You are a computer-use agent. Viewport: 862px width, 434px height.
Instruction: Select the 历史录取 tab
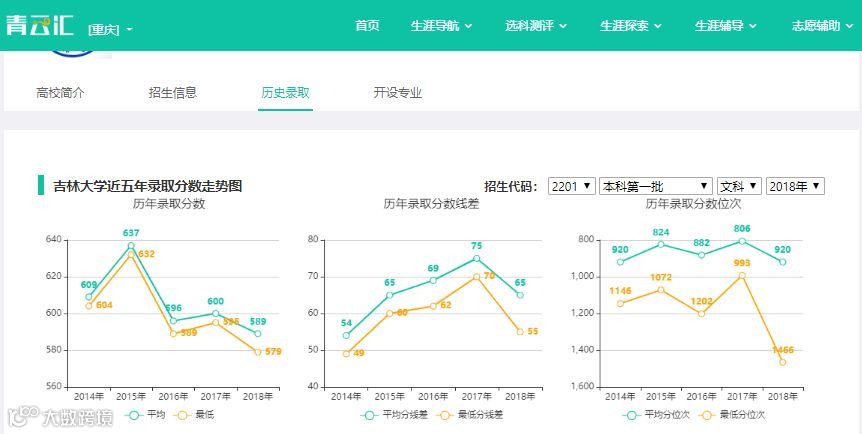tap(285, 92)
